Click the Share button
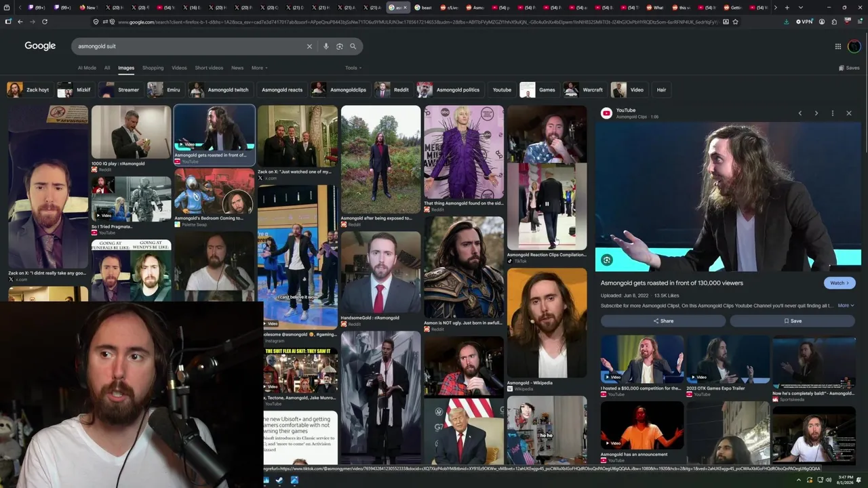This screenshot has width=868, height=488. tap(663, 321)
